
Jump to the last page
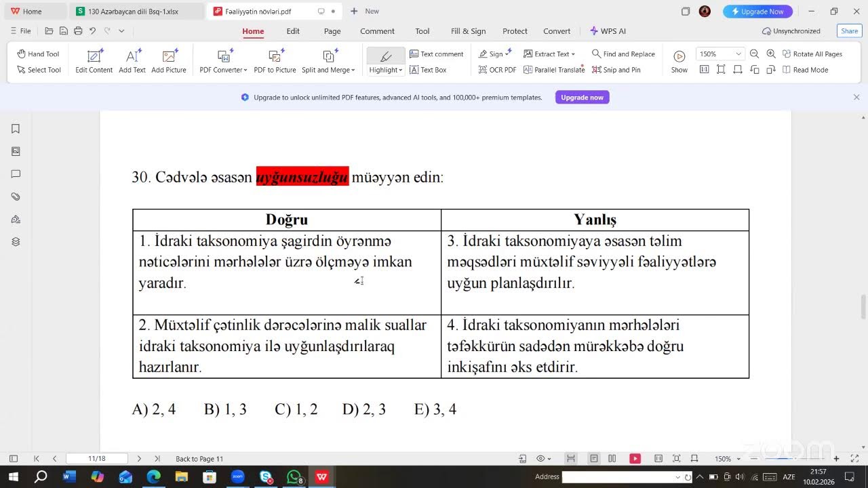tap(157, 459)
